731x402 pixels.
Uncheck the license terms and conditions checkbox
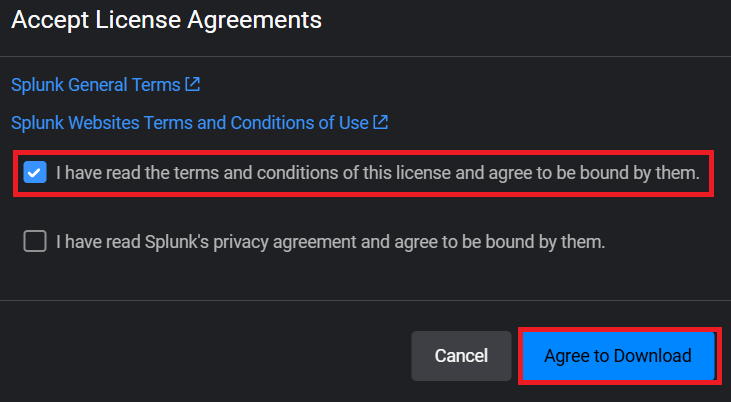(x=35, y=173)
